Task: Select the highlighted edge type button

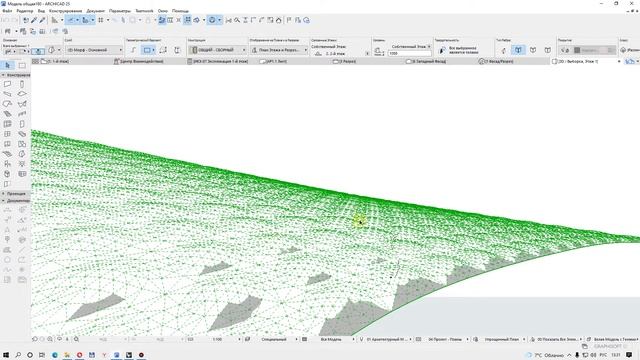Action: [x=518, y=50]
